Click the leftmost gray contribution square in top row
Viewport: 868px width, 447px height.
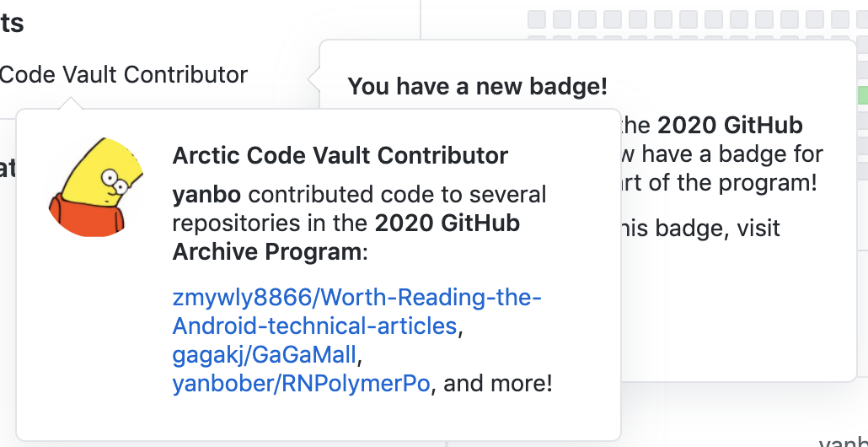(x=536, y=19)
